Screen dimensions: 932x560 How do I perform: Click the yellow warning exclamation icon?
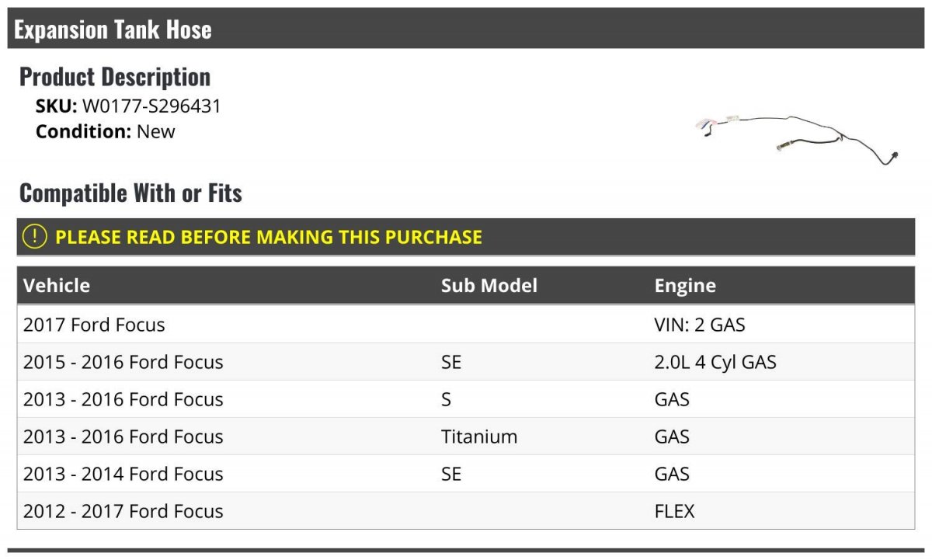click(x=34, y=237)
